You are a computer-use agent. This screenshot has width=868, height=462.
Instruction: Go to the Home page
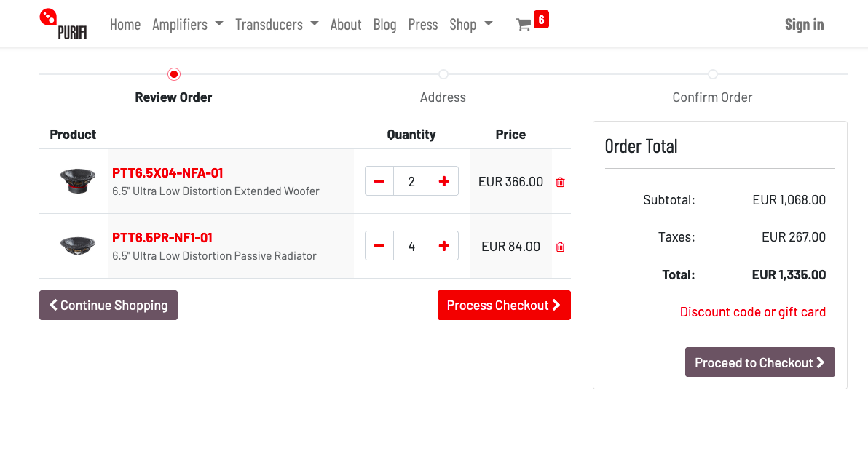(x=125, y=25)
